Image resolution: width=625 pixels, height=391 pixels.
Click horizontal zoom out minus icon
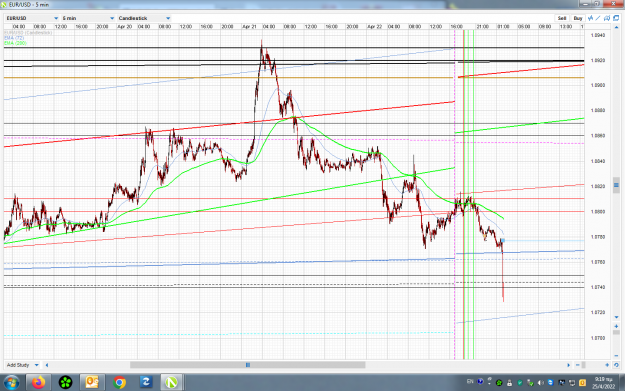coord(578,365)
